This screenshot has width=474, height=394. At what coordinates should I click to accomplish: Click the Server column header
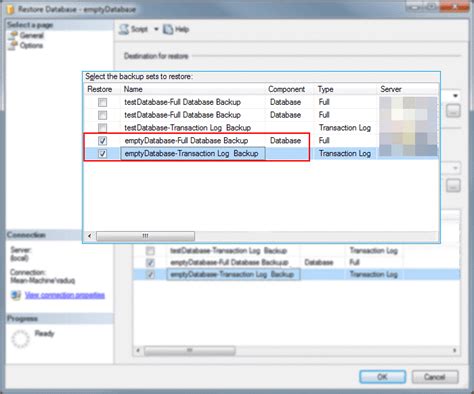391,89
